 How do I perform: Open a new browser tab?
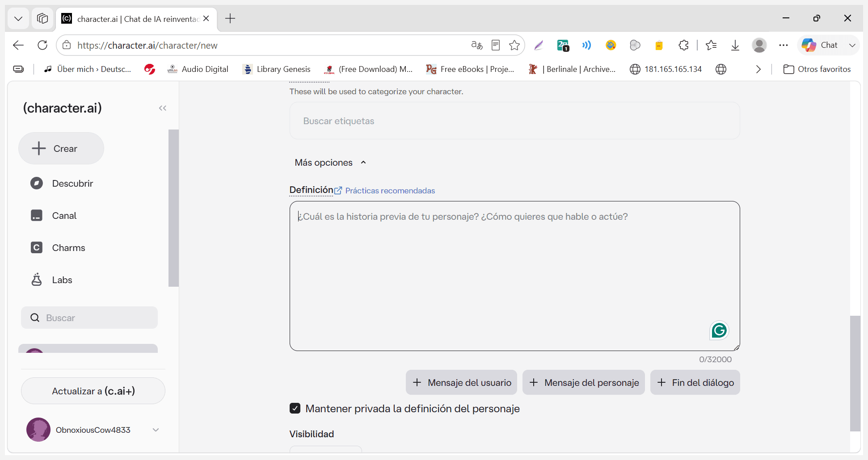[230, 18]
